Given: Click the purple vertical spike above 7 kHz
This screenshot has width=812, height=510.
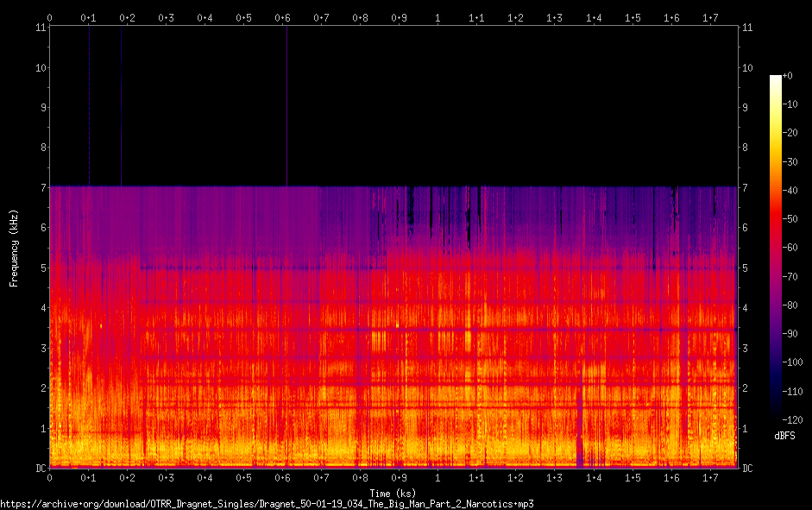Looking at the screenshot, I should point(286,104).
